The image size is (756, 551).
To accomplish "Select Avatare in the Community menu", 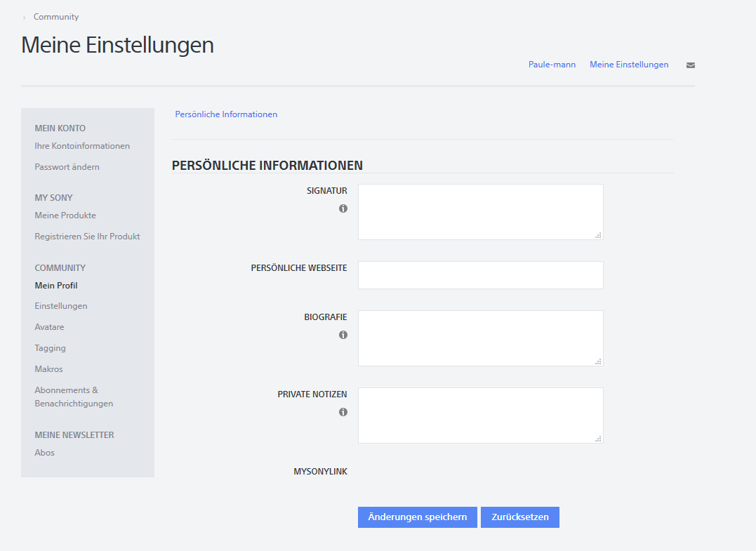I will (49, 327).
